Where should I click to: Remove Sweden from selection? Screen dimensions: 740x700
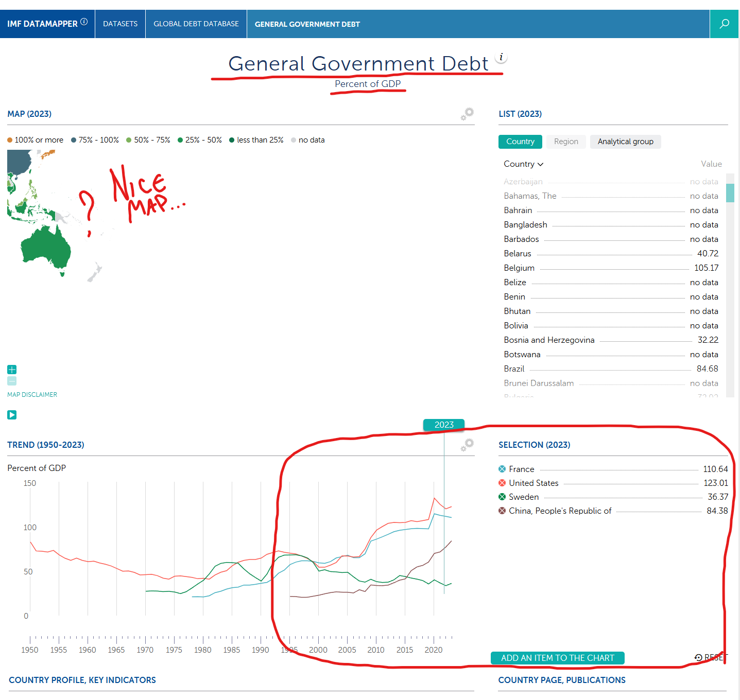502,497
